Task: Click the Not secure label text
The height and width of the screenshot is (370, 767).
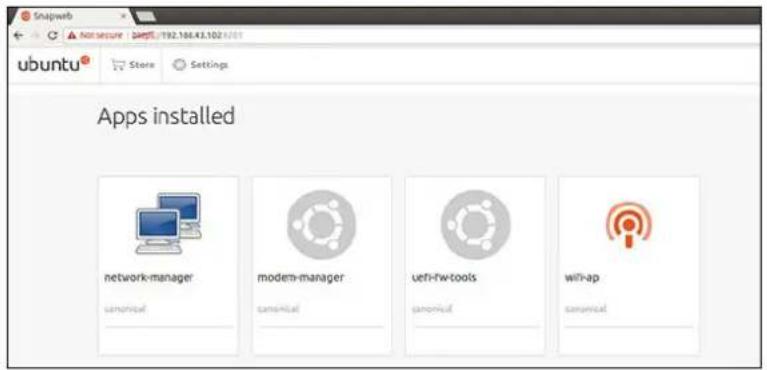Action: pos(100,35)
